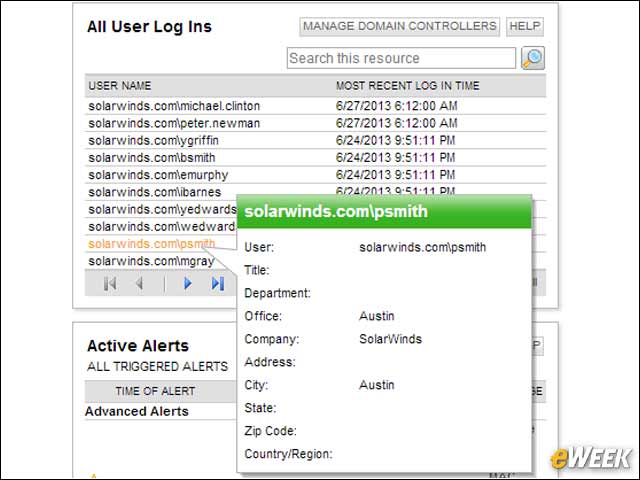Open user solarwinds.com\wedwards

point(162,227)
